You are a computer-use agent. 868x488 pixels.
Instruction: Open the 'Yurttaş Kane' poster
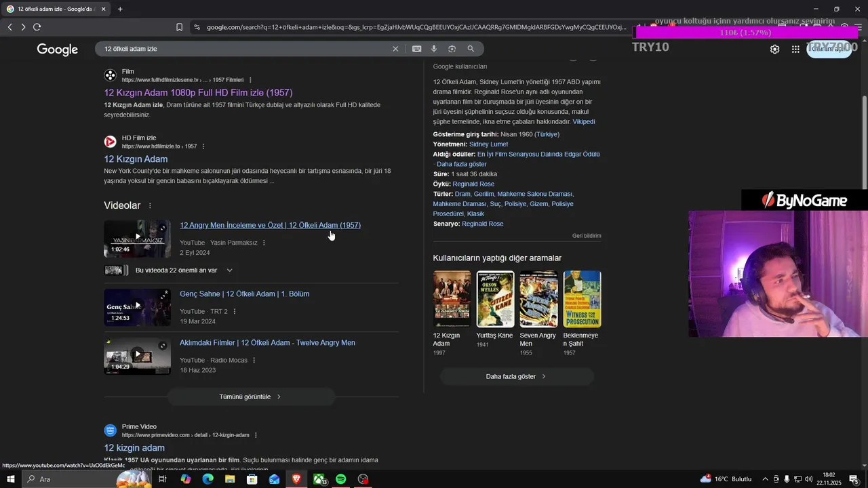coord(495,299)
